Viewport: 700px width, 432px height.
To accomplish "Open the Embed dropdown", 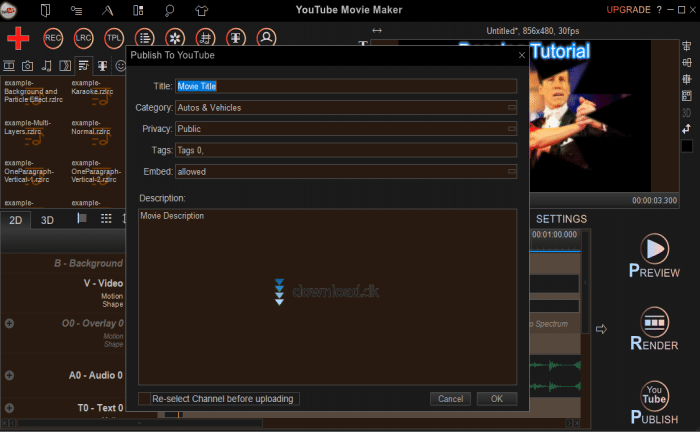I will click(511, 172).
